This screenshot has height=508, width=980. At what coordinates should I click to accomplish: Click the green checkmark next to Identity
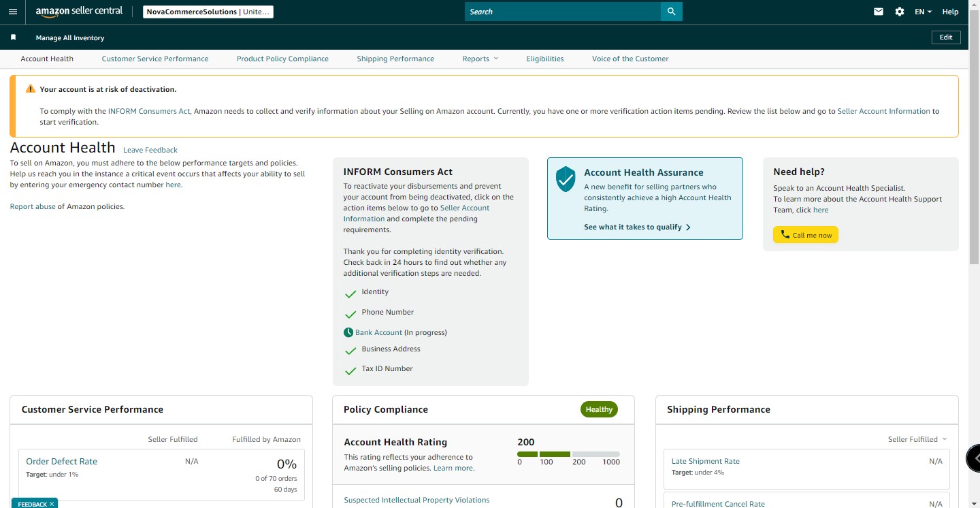click(x=350, y=294)
